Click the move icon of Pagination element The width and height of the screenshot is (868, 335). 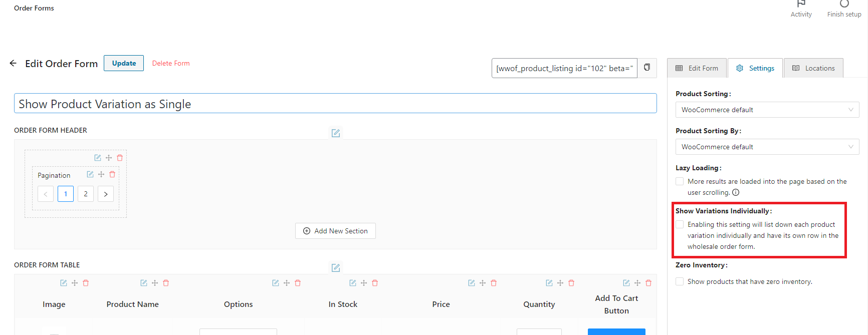tap(101, 174)
